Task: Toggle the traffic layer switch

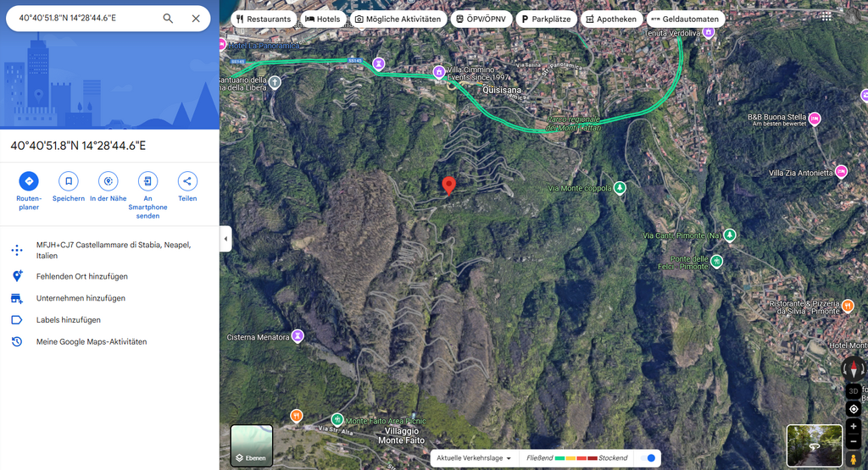Action: (648, 458)
